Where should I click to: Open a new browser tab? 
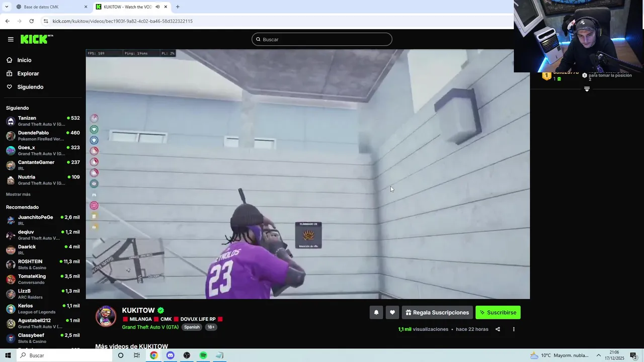pos(178,7)
